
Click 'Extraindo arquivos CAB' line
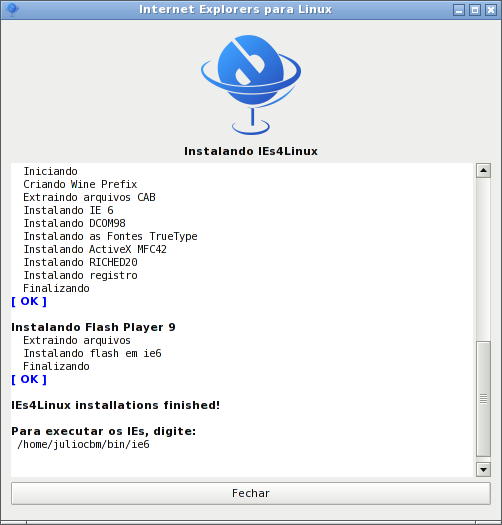point(89,198)
